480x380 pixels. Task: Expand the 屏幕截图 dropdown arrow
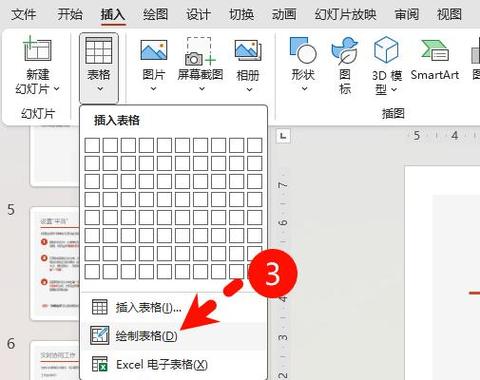pos(202,89)
